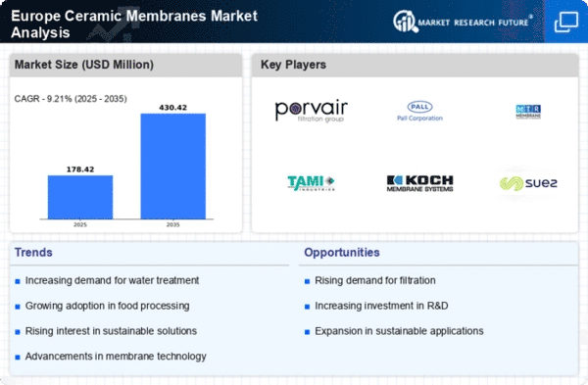The height and width of the screenshot is (385, 588).
Task: Select the MTR Membrane logo
Action: pyautogui.click(x=528, y=112)
